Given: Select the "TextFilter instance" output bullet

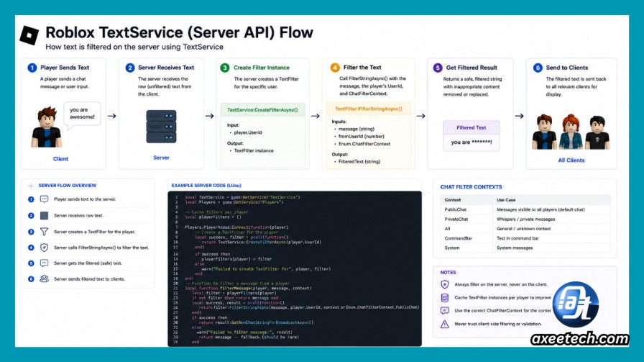Looking at the screenshot, I should (254, 150).
